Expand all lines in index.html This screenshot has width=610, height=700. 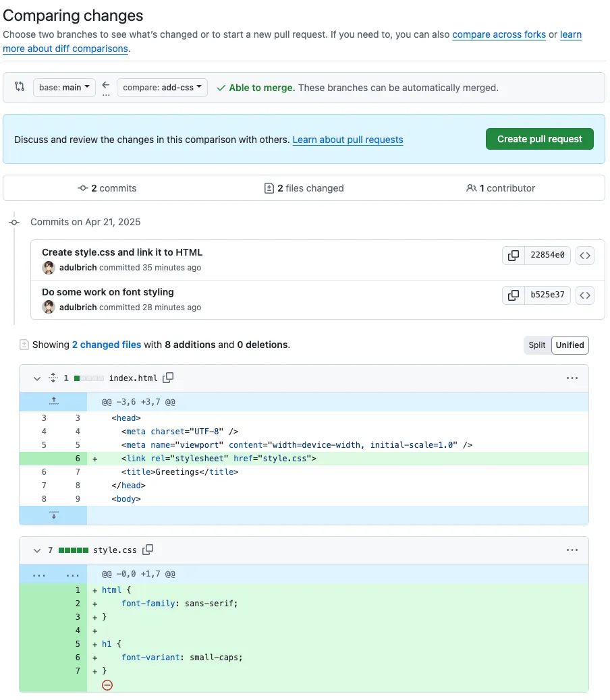[53, 378]
